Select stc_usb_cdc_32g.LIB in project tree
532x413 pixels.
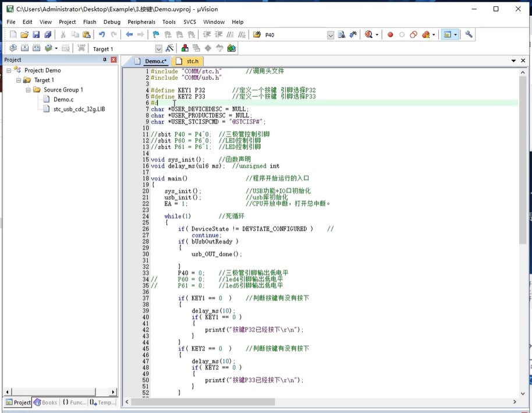[x=79, y=110]
